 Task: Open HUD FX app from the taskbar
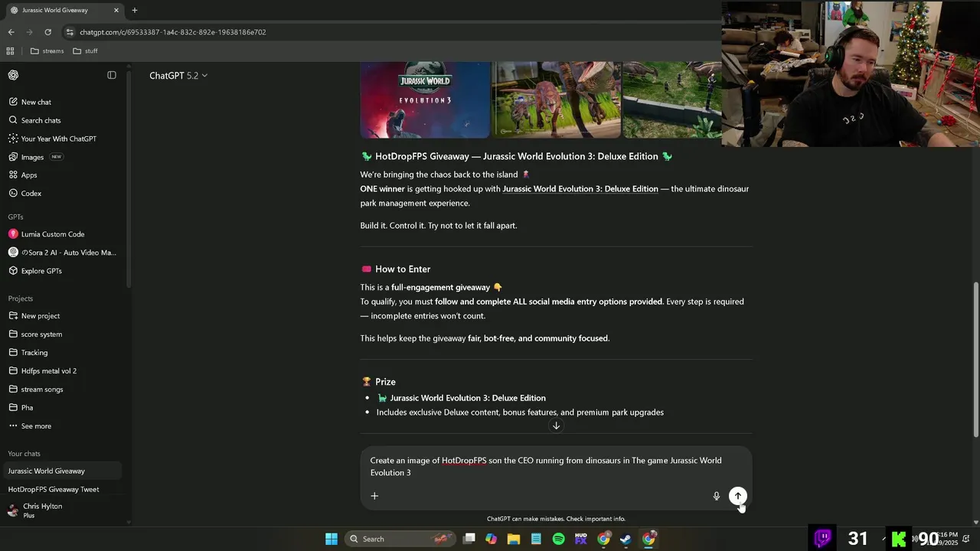(x=581, y=539)
